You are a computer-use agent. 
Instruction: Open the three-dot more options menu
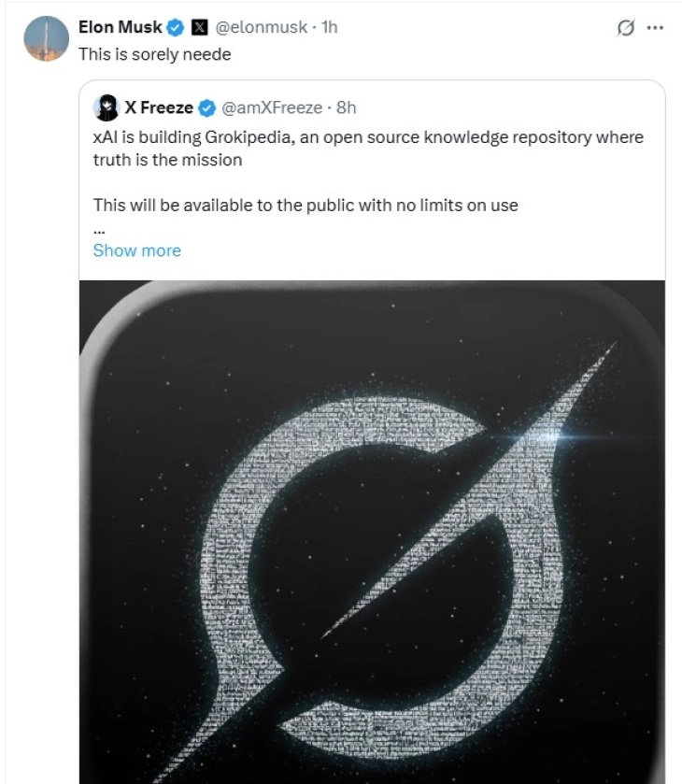tap(655, 28)
